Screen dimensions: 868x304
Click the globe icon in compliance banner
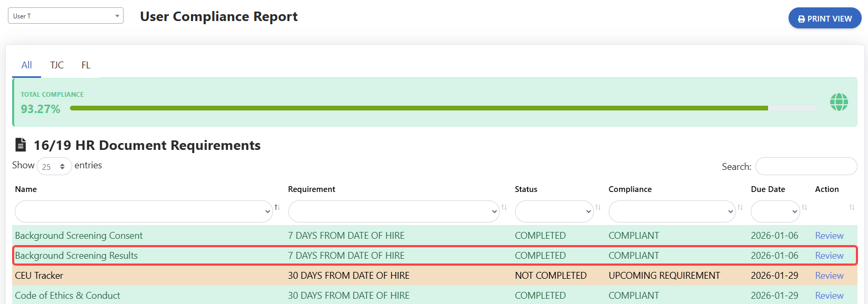pyautogui.click(x=839, y=102)
